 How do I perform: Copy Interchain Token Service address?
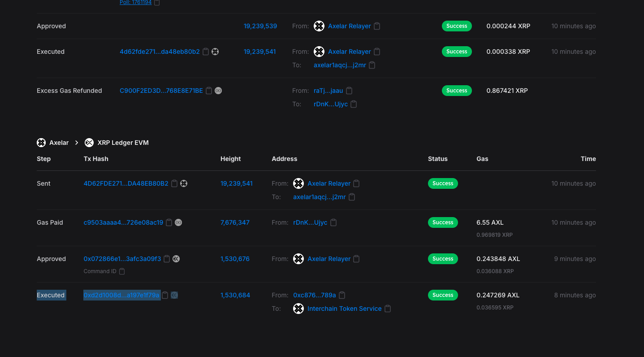pyautogui.click(x=388, y=309)
